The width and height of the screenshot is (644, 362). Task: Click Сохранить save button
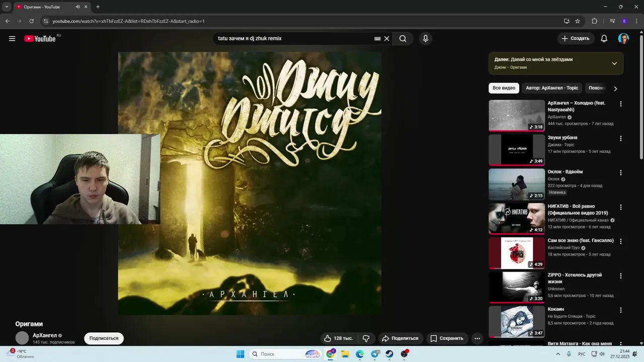(447, 338)
